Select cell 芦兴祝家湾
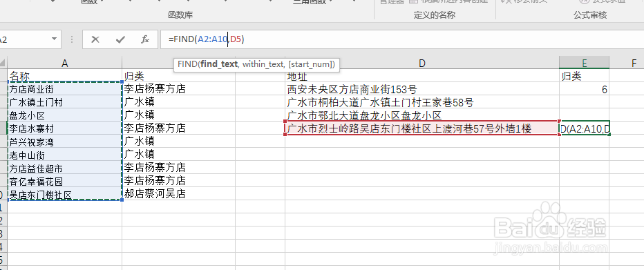Viewport: 644px width, 270px height. click(x=64, y=142)
